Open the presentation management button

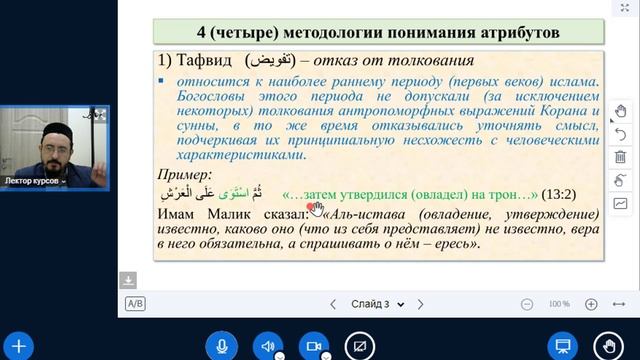click(x=562, y=346)
